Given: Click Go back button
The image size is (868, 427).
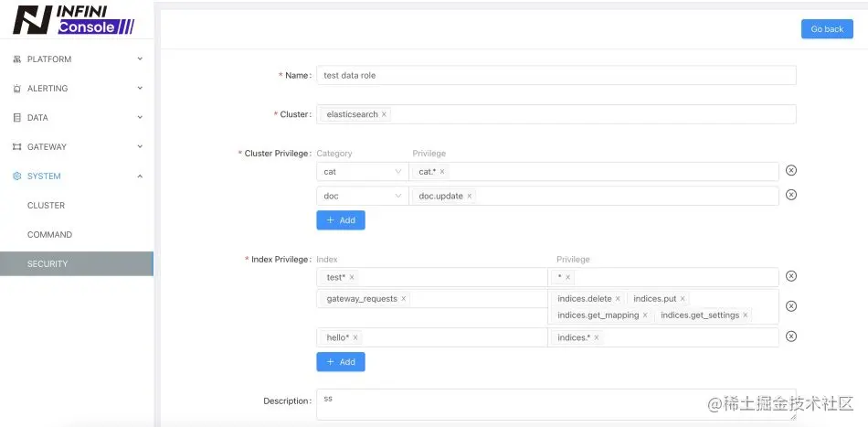Looking at the screenshot, I should pos(827,29).
